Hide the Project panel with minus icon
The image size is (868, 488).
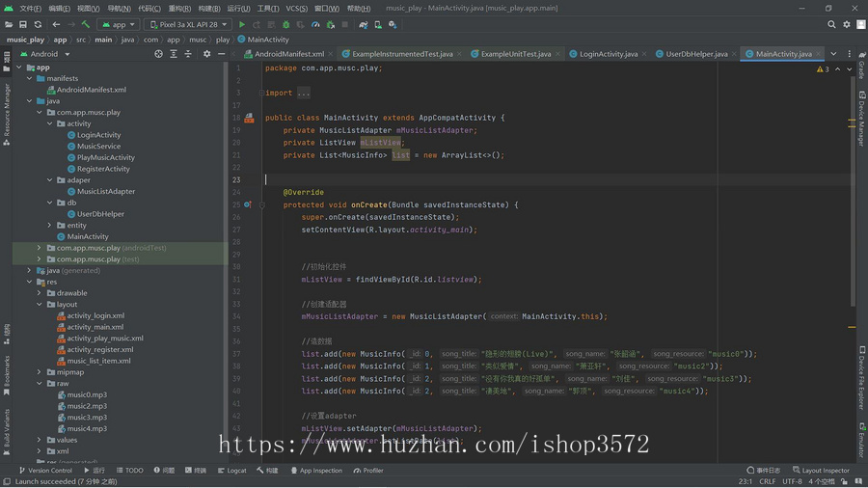tap(222, 54)
